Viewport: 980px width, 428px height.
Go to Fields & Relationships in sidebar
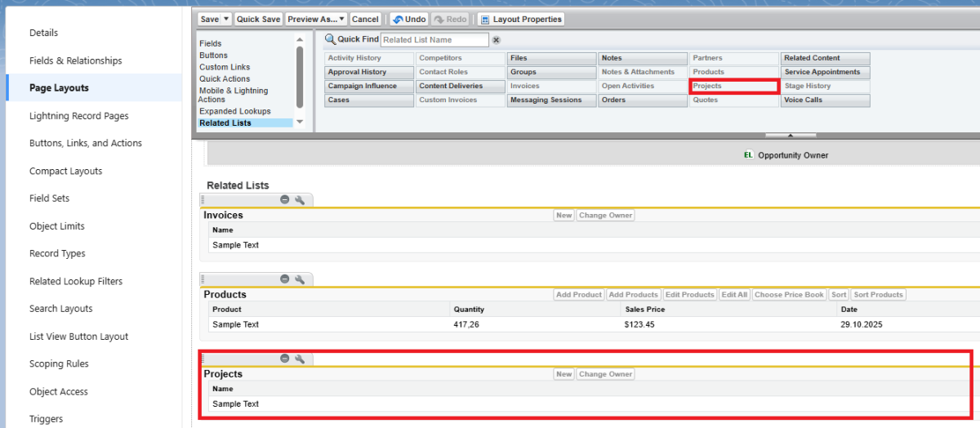click(75, 60)
